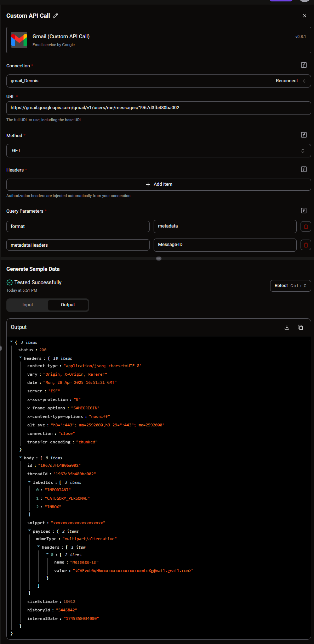Screen dimensions: 314x644
Task: Click the vary header value
Action: click(75, 374)
